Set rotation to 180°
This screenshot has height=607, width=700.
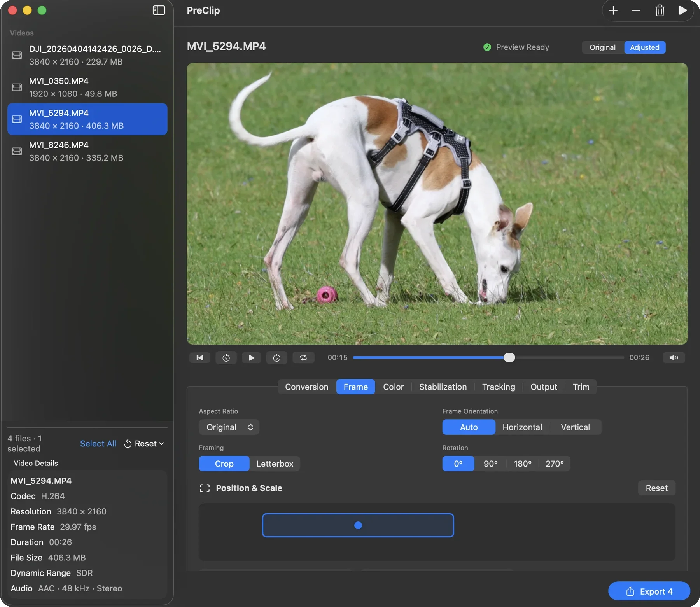coord(522,464)
